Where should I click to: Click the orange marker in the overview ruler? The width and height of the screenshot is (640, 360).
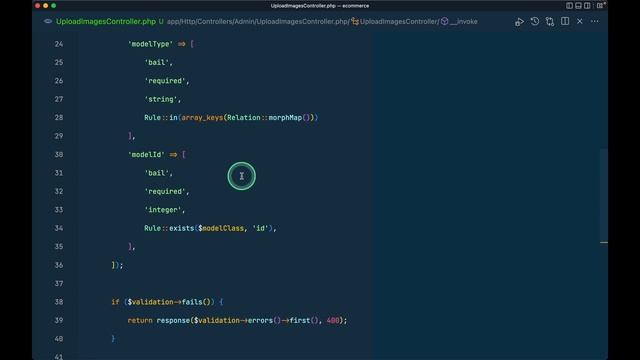click(x=604, y=242)
